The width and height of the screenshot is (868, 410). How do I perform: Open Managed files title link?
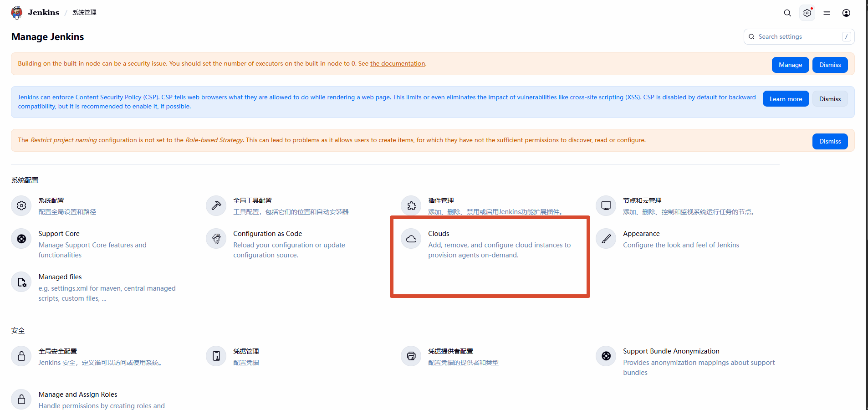pyautogui.click(x=60, y=277)
